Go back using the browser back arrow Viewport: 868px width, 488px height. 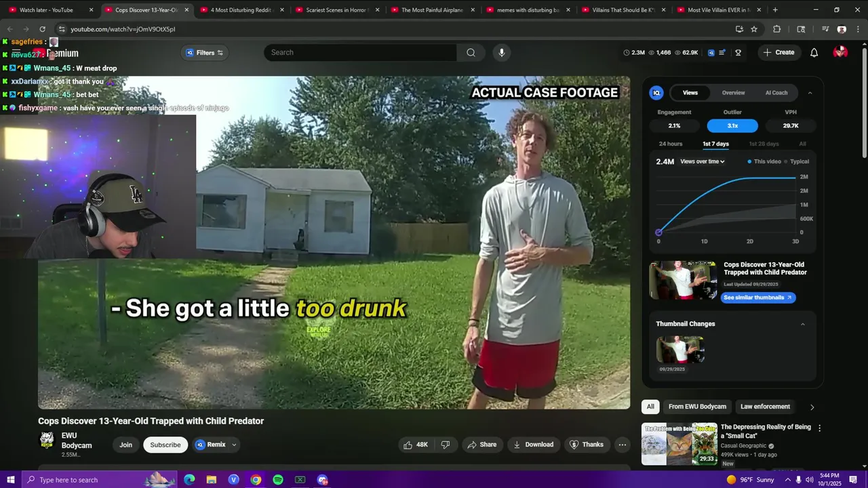9,29
